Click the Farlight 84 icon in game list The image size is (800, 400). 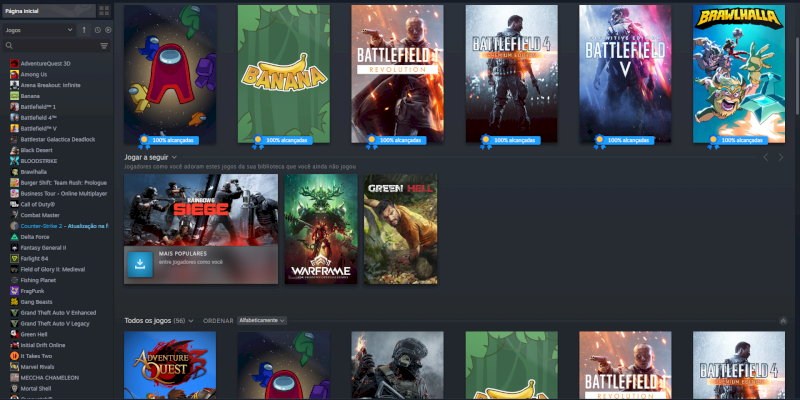coord(14,258)
